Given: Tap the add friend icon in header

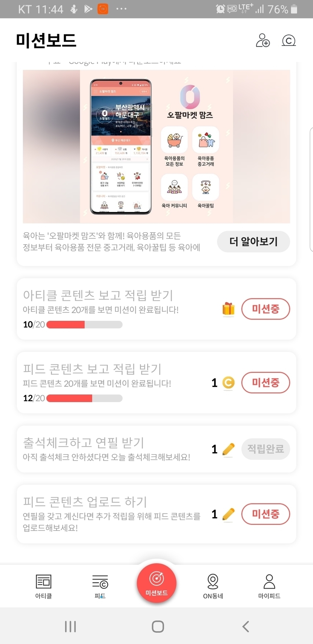Looking at the screenshot, I should [262, 40].
